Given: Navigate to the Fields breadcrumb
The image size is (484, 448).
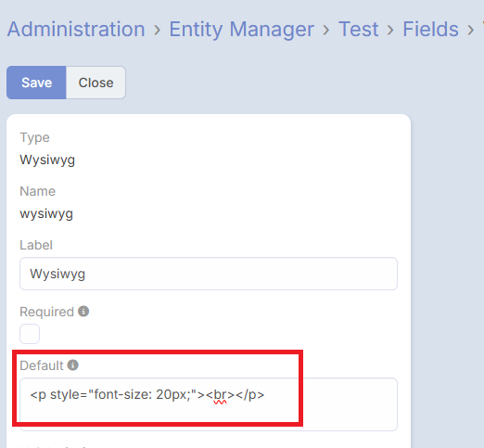Looking at the screenshot, I should [430, 29].
